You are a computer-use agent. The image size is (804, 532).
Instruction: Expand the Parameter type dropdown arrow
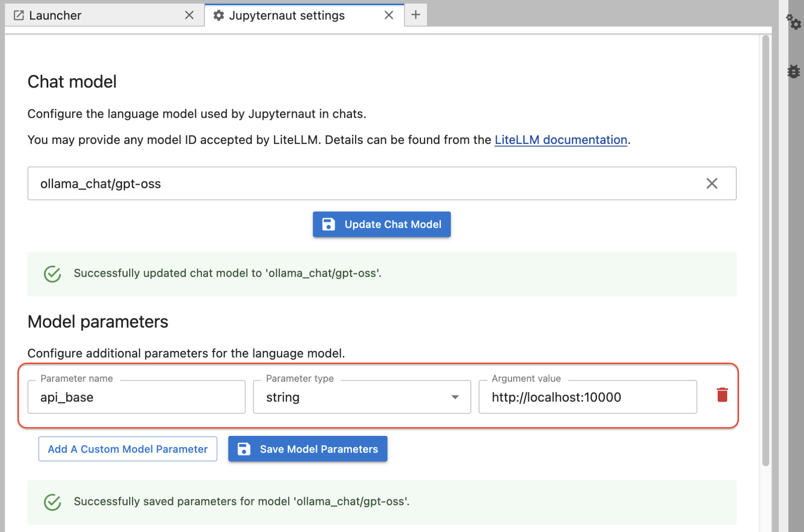click(455, 397)
